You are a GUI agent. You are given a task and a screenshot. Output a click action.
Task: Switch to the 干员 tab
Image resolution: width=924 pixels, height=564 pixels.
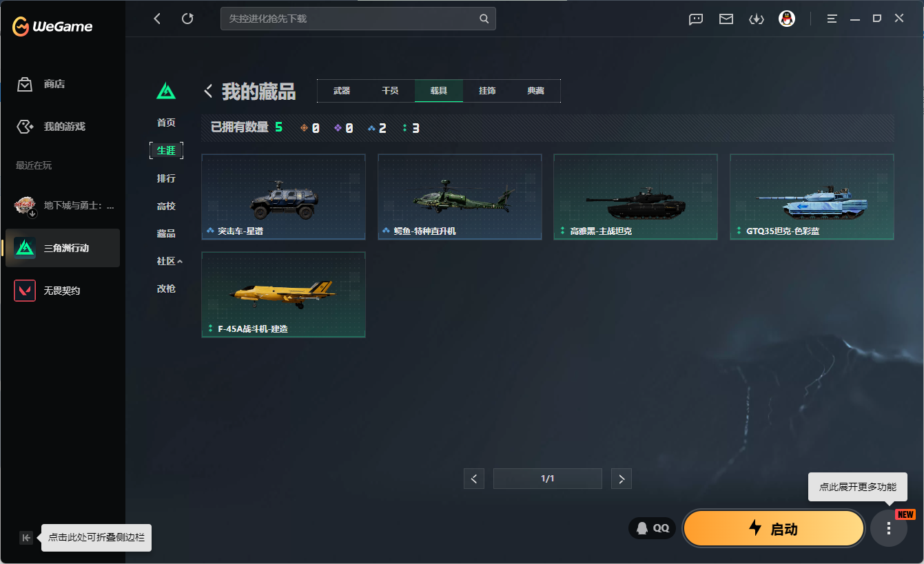[390, 91]
